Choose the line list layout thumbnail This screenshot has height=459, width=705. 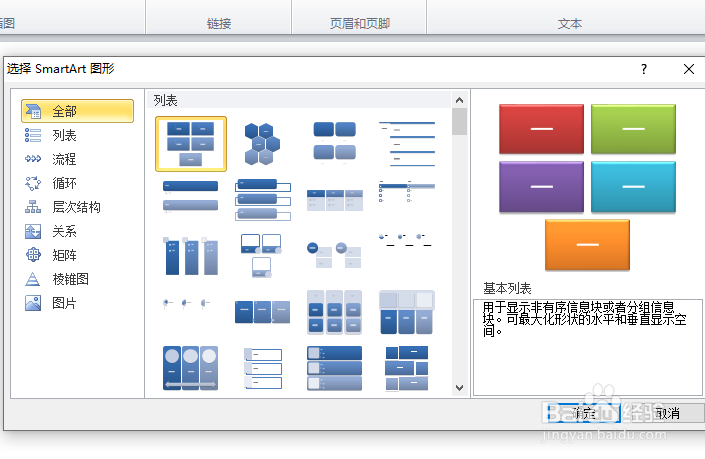coord(406,144)
